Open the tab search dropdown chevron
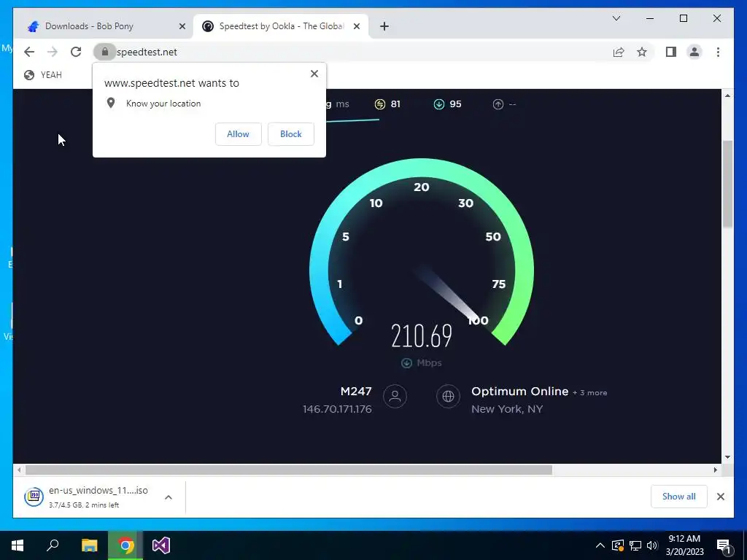The width and height of the screenshot is (747, 560). 616,18
